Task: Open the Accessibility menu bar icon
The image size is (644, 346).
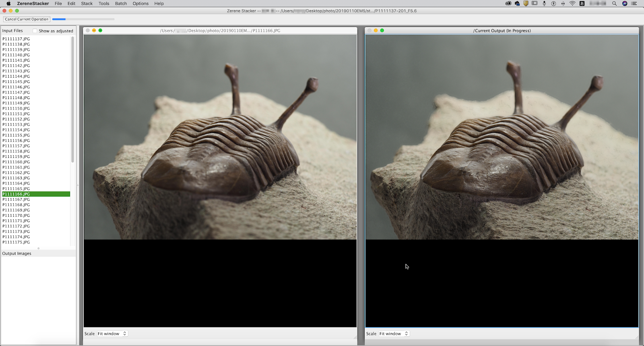Action: click(553, 3)
